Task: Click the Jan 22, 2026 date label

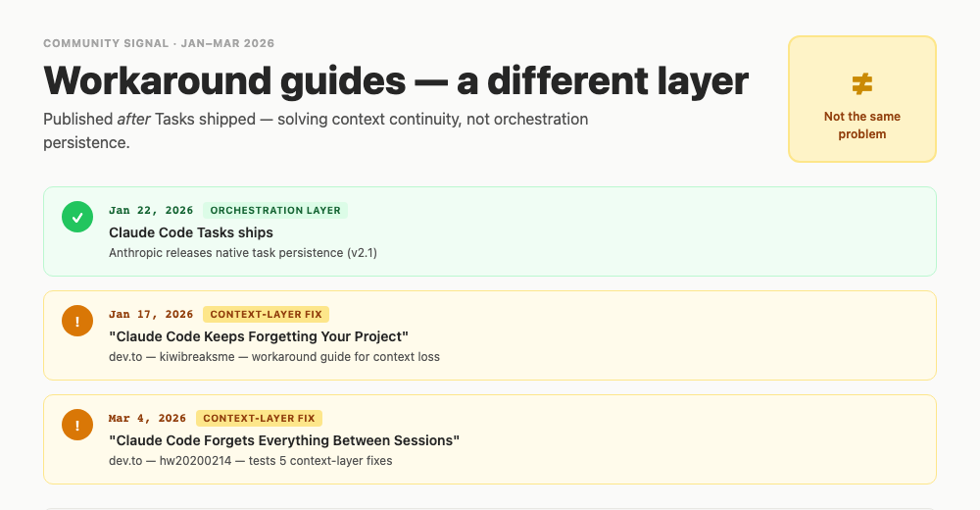Action: pyautogui.click(x=151, y=210)
